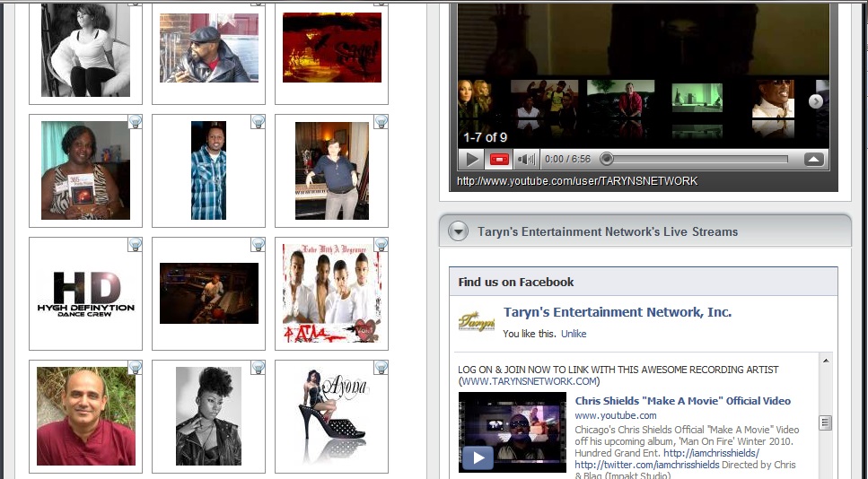The height and width of the screenshot is (479, 868).
Task: Open Taryn's Entertainment Network, Inc. Facebook page
Action: pyautogui.click(x=617, y=312)
